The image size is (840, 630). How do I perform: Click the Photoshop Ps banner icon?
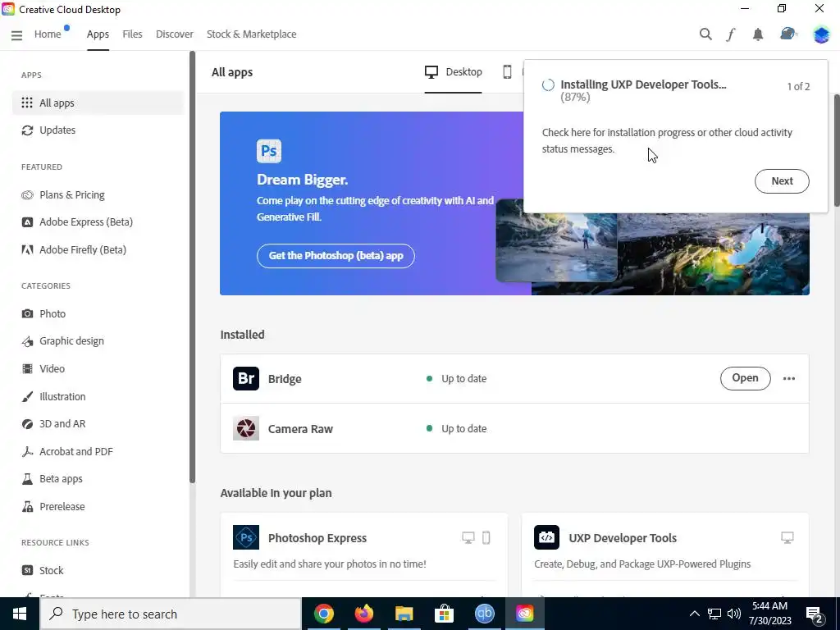click(x=269, y=151)
